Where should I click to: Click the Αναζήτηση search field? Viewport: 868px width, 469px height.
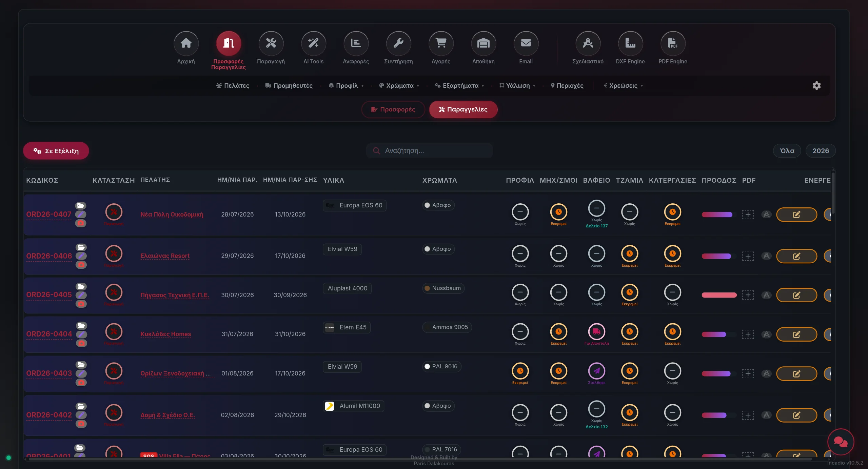pos(429,151)
